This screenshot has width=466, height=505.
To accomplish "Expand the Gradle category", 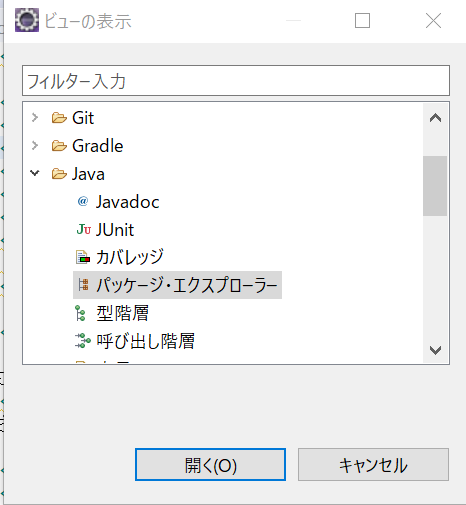I will click(x=35, y=146).
